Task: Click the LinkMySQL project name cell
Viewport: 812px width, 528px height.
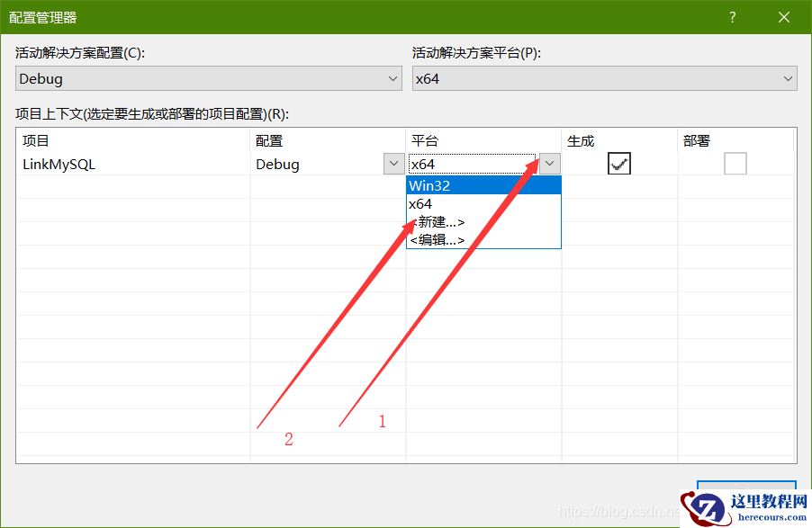Action: pyautogui.click(x=133, y=164)
